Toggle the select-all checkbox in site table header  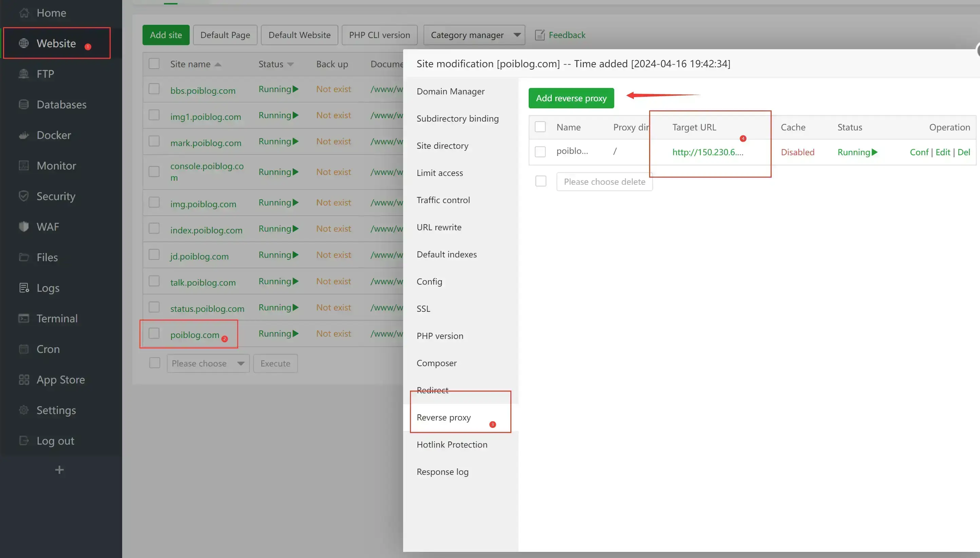(x=154, y=63)
